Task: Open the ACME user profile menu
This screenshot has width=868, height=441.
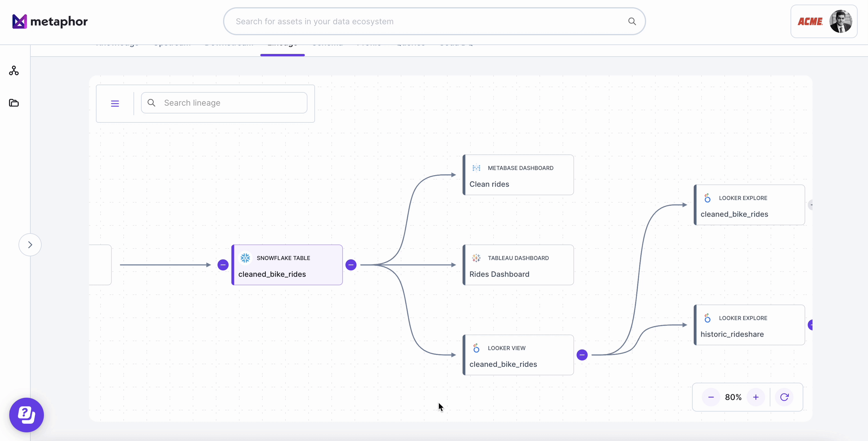Action: (x=824, y=22)
